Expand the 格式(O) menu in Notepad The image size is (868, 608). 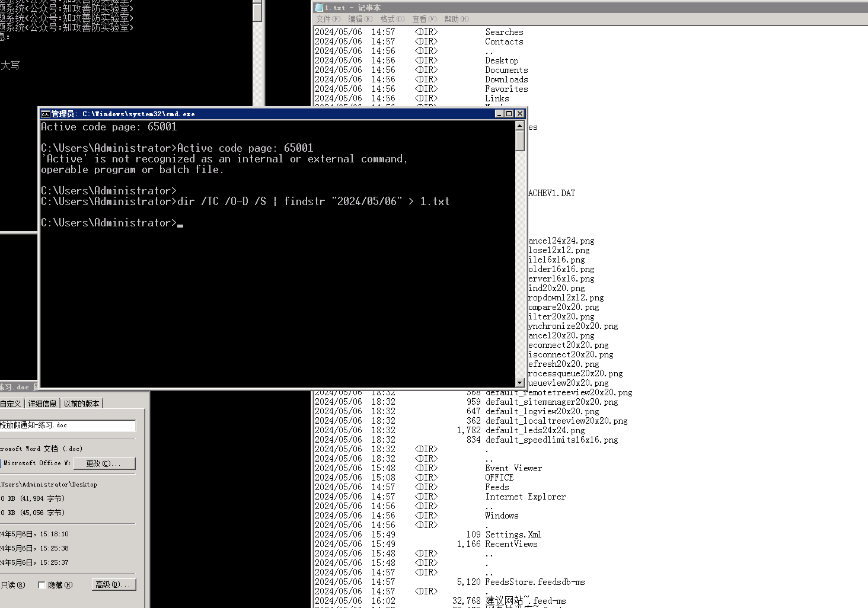click(392, 19)
